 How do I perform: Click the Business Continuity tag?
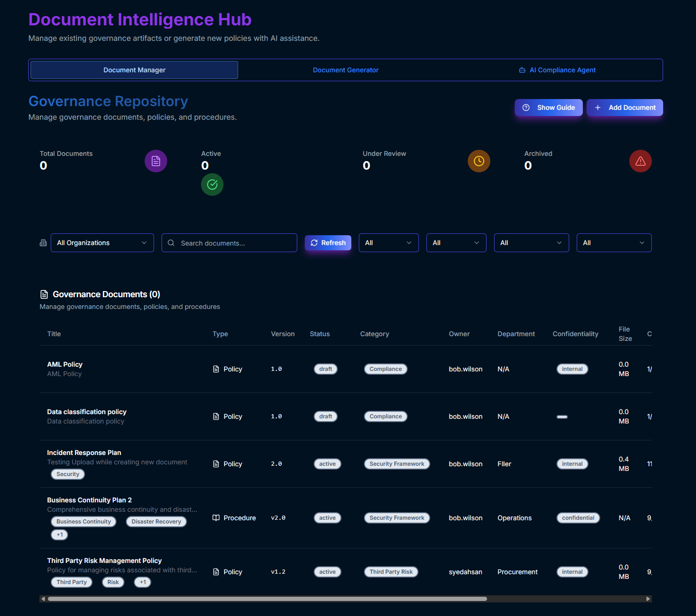(84, 522)
